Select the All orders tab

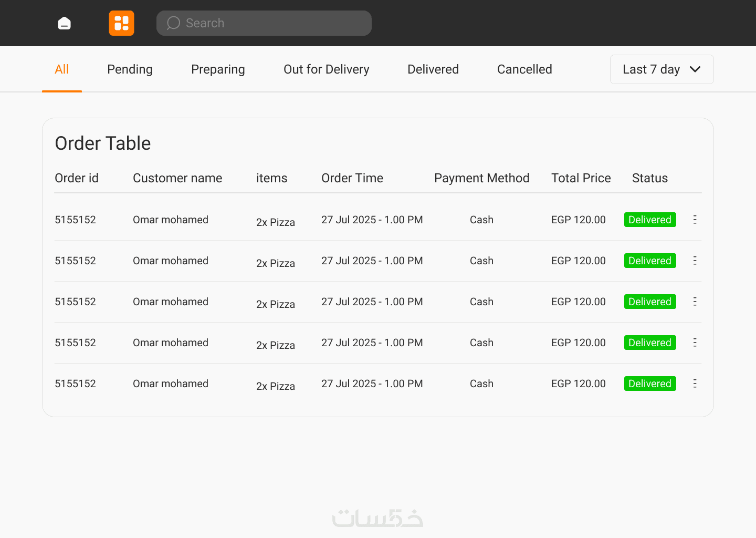click(x=62, y=69)
